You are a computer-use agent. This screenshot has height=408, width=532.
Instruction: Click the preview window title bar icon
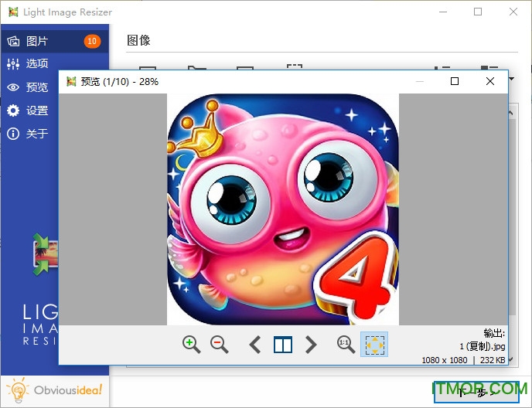(x=71, y=81)
